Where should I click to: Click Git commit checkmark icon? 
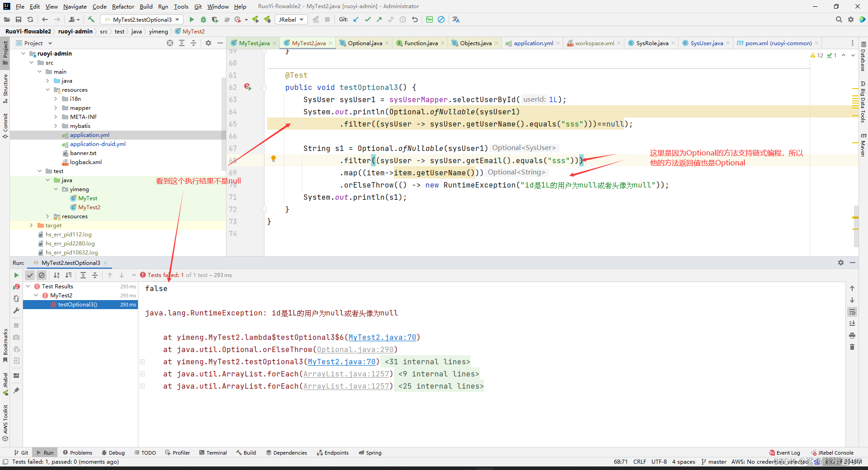(x=368, y=19)
